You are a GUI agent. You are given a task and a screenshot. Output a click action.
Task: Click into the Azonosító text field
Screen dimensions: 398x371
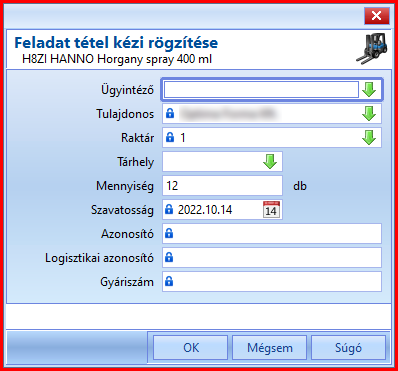[x=272, y=234]
